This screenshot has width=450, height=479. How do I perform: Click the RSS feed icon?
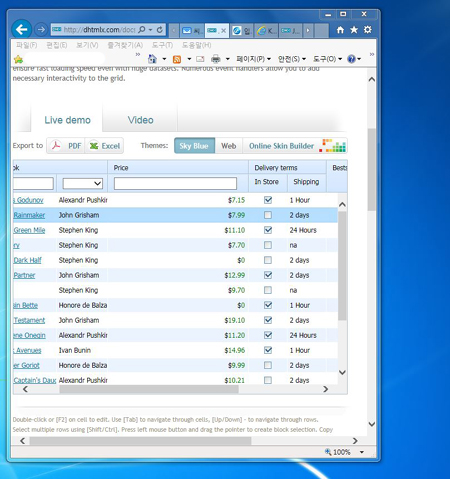177,59
